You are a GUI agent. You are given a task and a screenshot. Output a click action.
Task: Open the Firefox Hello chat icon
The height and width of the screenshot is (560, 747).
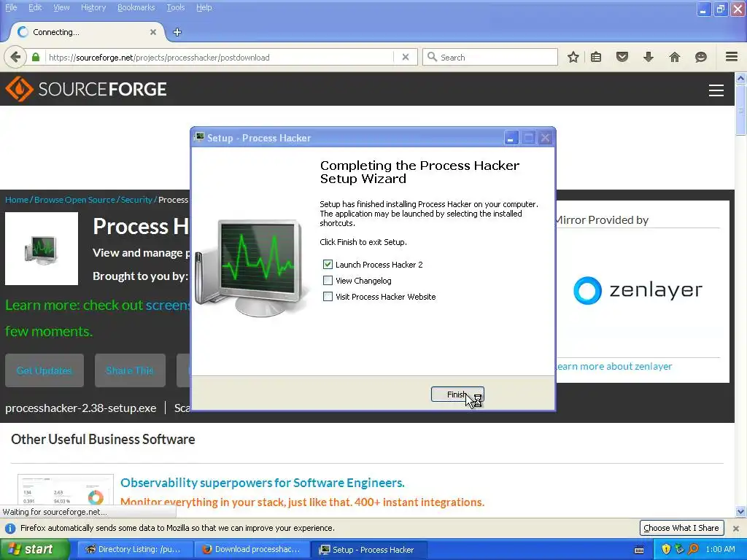(701, 57)
